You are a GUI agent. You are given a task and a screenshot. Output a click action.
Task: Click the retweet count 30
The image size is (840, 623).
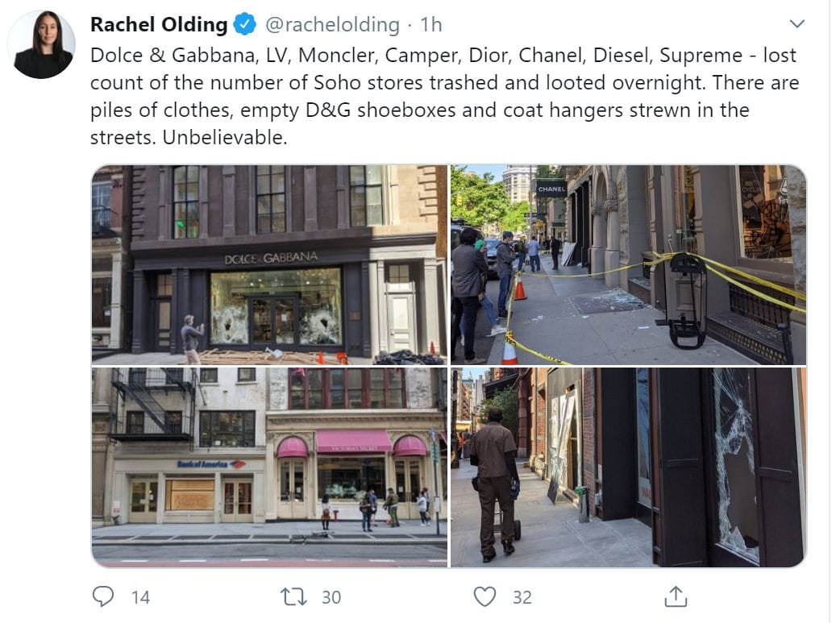point(331,597)
